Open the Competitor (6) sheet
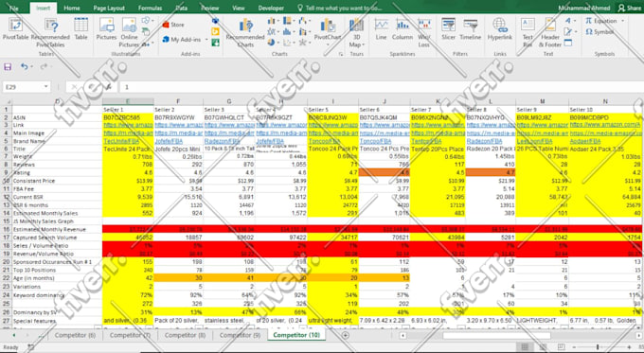The width and height of the screenshot is (644, 353). click(x=75, y=335)
